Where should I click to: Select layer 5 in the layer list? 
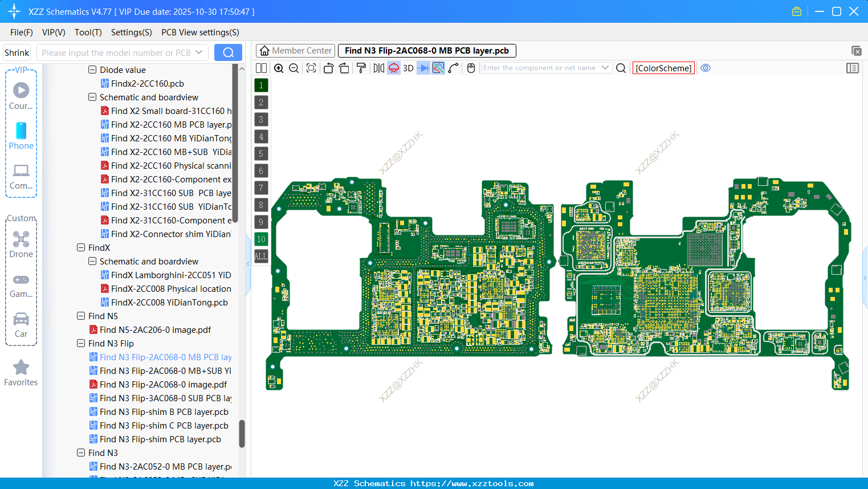[261, 153]
